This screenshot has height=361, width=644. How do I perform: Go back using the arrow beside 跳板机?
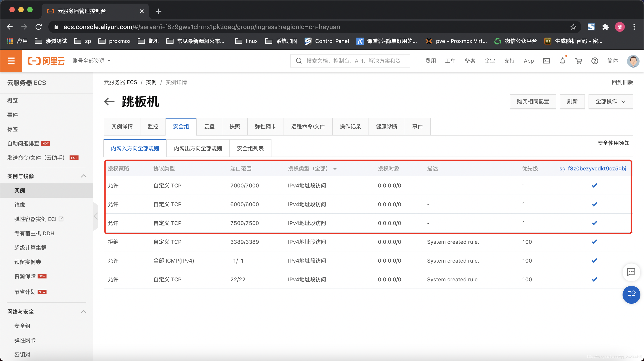pos(109,102)
